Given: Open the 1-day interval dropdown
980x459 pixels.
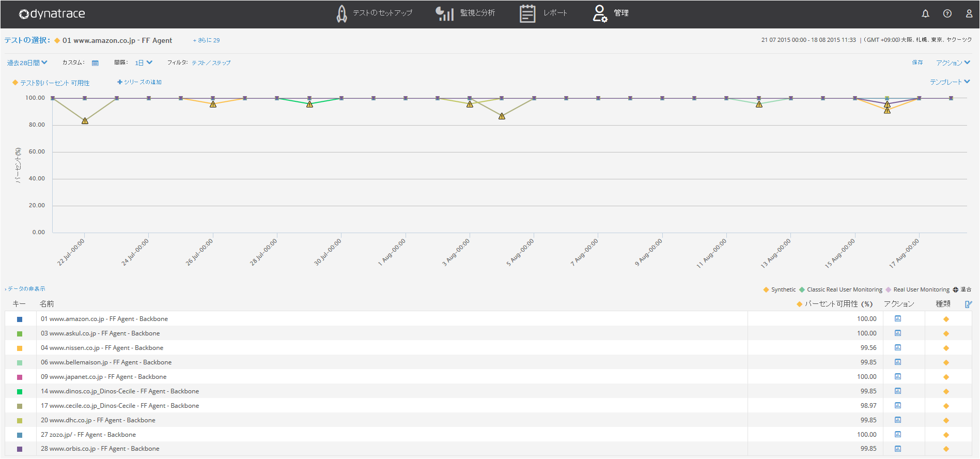Looking at the screenshot, I should (x=144, y=63).
